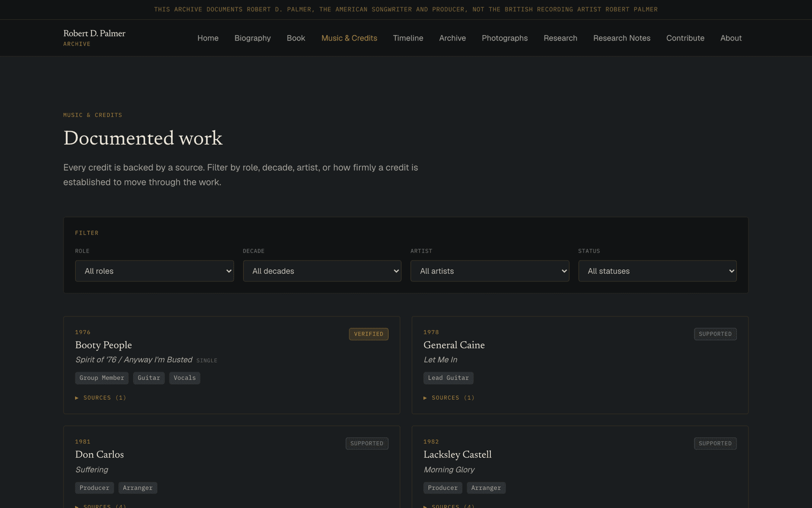
Task: Click the Group Member role tag
Action: tap(101, 378)
